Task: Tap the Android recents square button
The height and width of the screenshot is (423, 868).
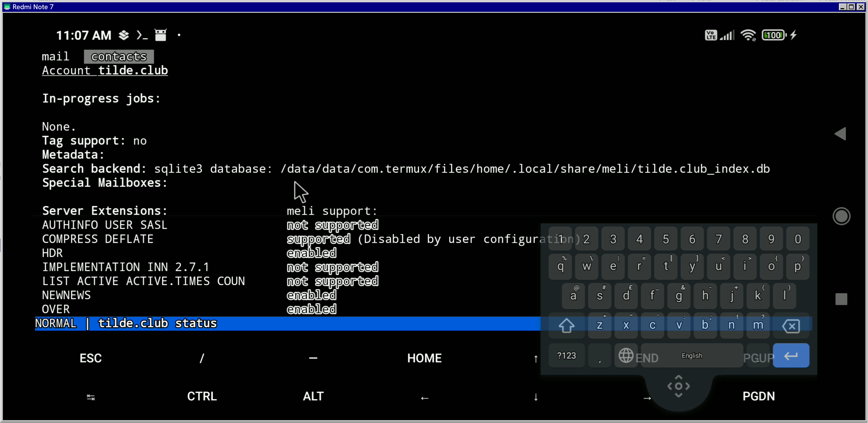Action: tap(841, 299)
